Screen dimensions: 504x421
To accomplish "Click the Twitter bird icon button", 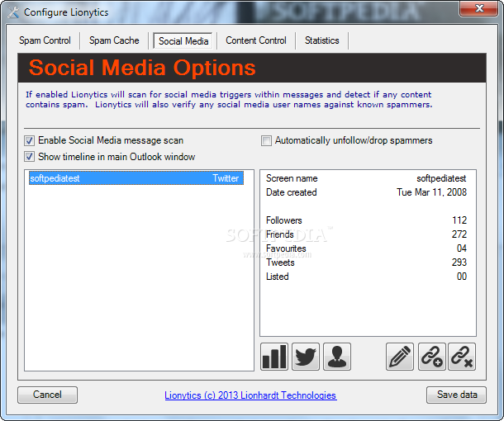I will 306,357.
